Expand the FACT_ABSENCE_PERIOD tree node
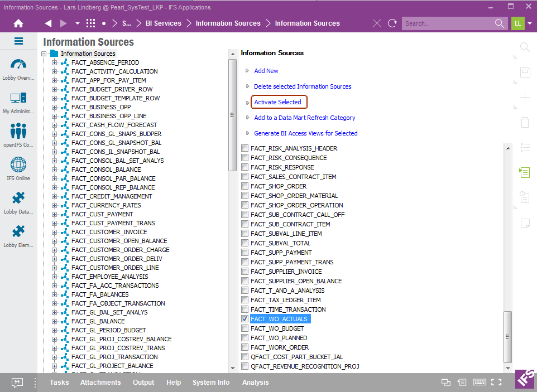537x392 pixels. (x=55, y=62)
